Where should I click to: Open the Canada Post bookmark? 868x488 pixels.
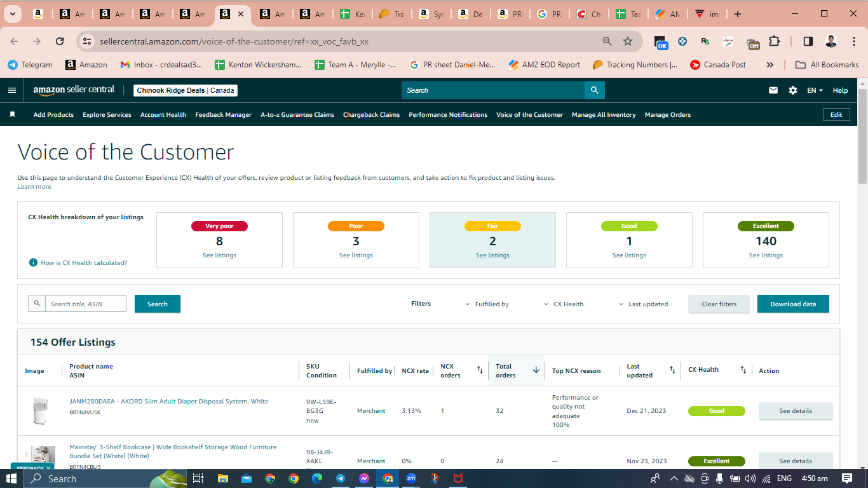point(717,65)
